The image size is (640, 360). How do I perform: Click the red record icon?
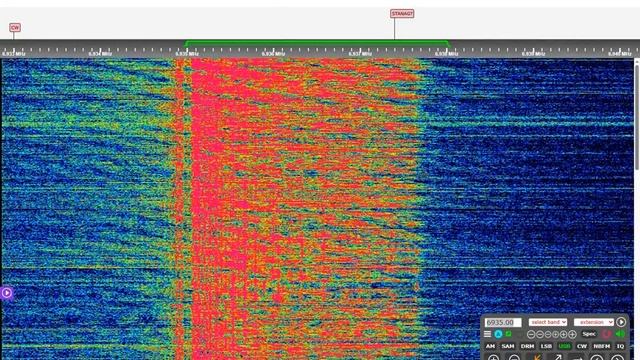[x=607, y=334]
